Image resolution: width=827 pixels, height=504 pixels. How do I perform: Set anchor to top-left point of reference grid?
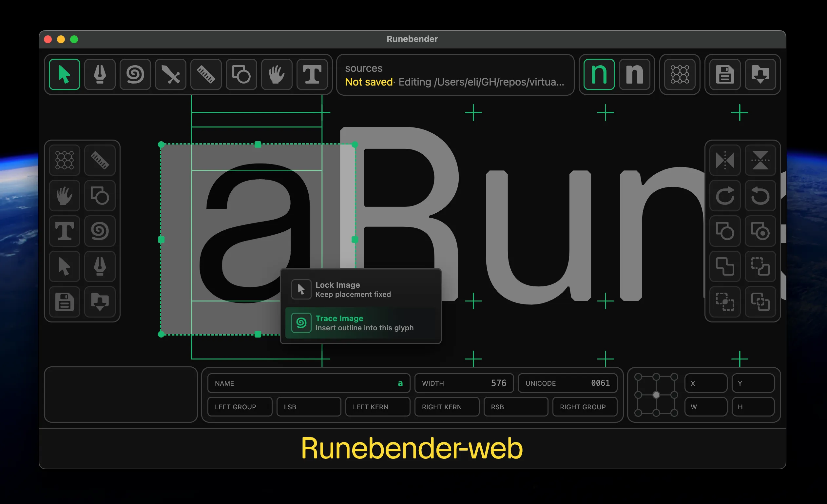[x=638, y=377]
